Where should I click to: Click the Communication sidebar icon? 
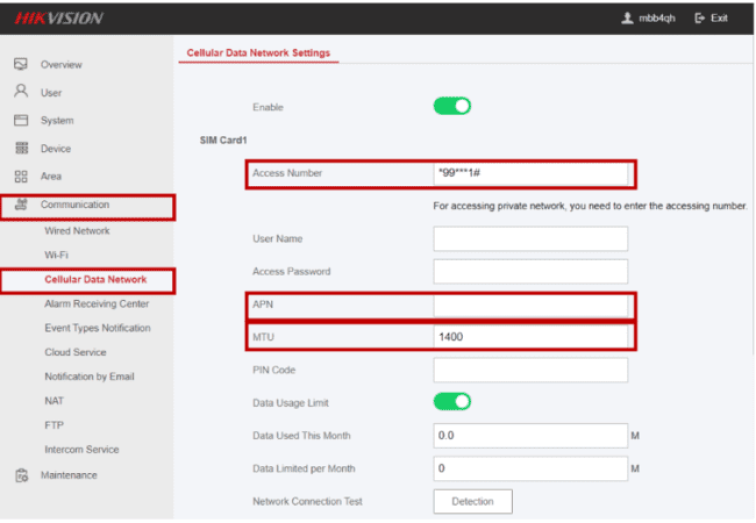click(20, 205)
